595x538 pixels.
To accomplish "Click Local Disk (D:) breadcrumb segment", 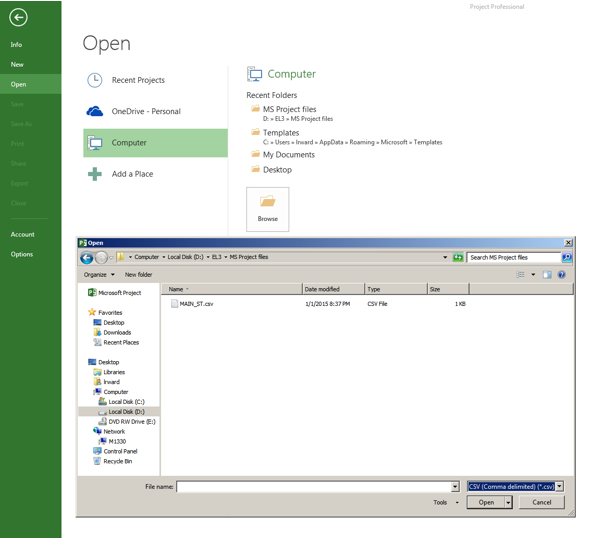I will [185, 257].
